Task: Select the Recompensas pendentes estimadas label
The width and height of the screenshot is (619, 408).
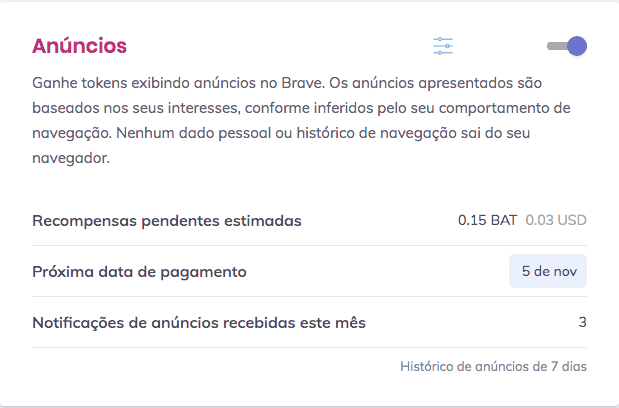Action: click(x=166, y=220)
